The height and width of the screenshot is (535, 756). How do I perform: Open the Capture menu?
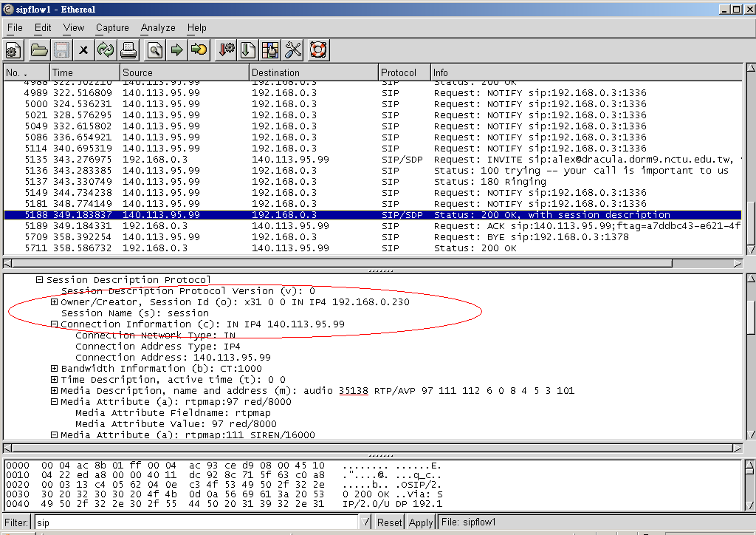click(112, 27)
